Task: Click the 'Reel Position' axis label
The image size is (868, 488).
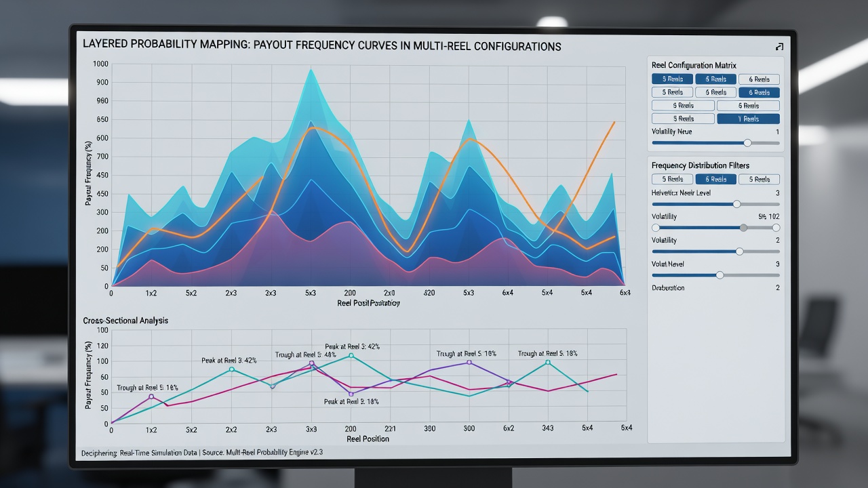Action: click(x=368, y=439)
